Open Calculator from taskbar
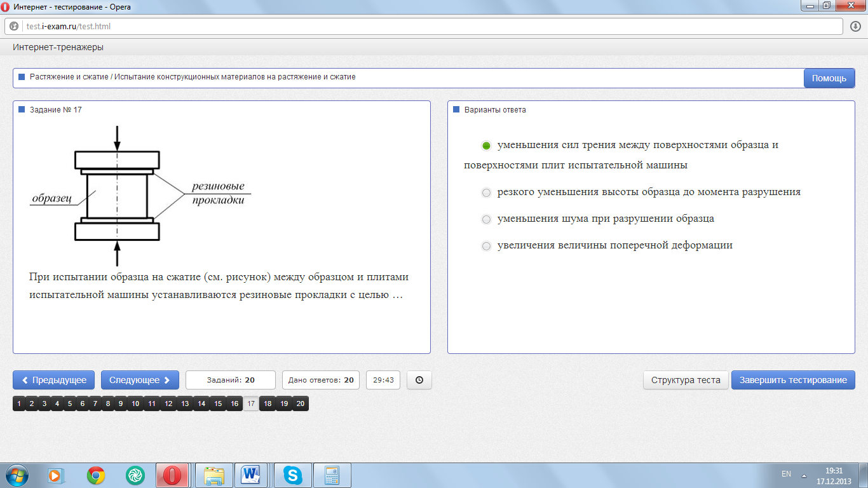This screenshot has width=868, height=488. pos(332,475)
